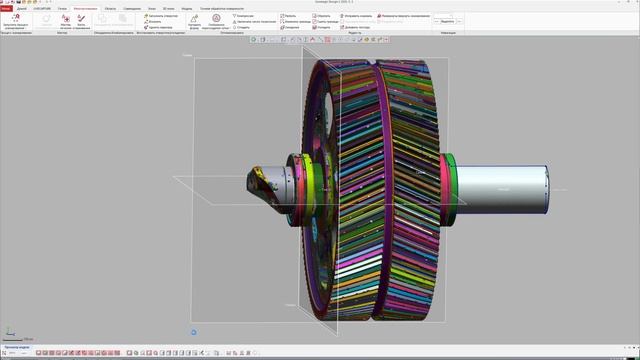Click the large triangle shape-enhance ribbon icon
Screen dimensions: 640x360
[x=194, y=21]
